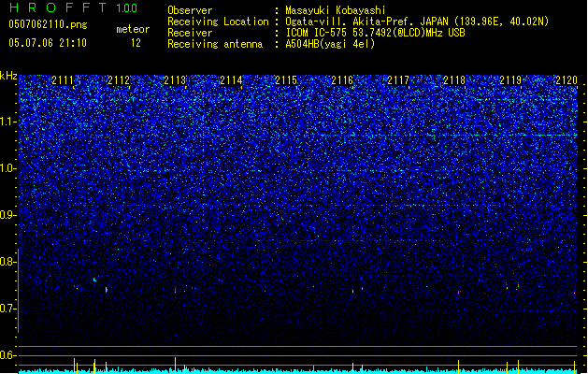Click the 0.6 kHz axis tick label
The width and height of the screenshot is (588, 374).
8,355
